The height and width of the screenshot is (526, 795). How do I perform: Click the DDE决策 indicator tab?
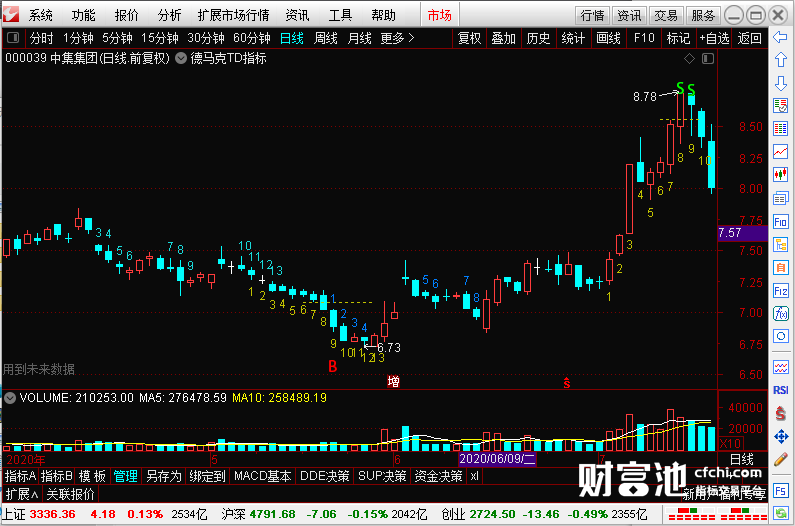tap(325, 476)
